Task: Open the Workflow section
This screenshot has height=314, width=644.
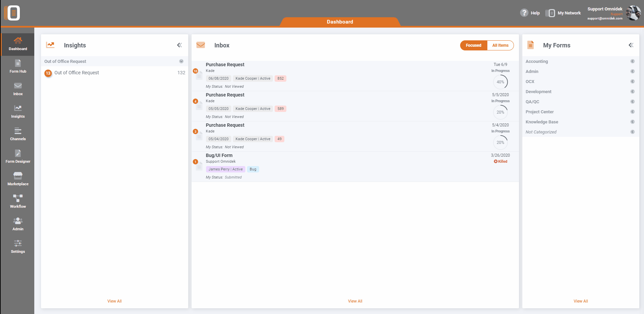Action: pos(17,201)
